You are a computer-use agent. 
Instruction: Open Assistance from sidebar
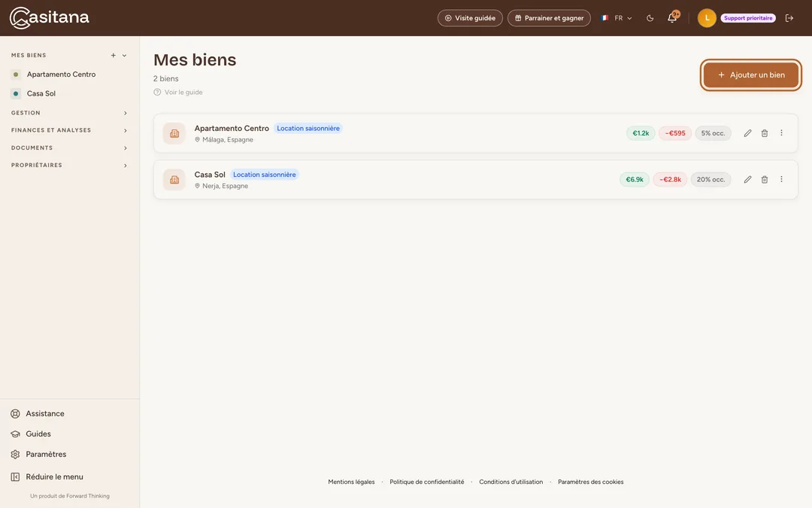[38, 414]
